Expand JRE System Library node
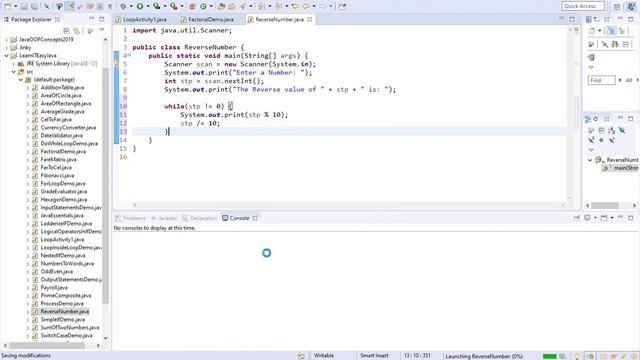This screenshot has height=360, width=640. (13, 64)
